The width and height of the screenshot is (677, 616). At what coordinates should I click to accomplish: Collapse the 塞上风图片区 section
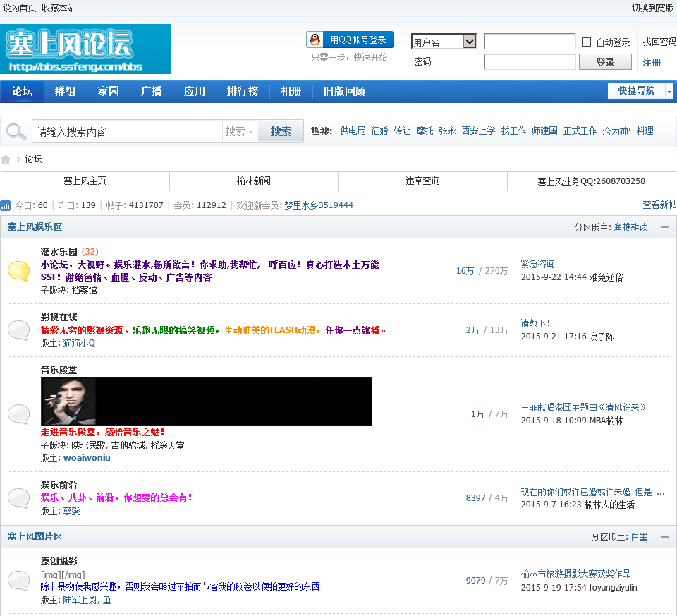pyautogui.click(x=665, y=536)
